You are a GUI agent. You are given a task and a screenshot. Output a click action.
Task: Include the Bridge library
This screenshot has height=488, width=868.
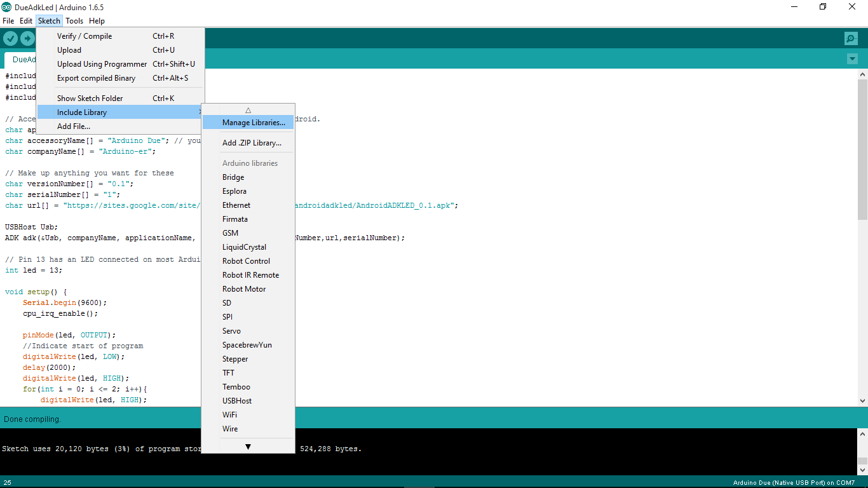click(248, 177)
